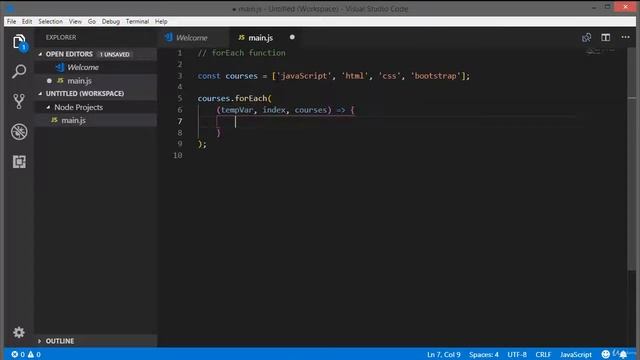The width and height of the screenshot is (640, 360).
Task: Click the warnings triangle in status bar
Action: pos(31,354)
